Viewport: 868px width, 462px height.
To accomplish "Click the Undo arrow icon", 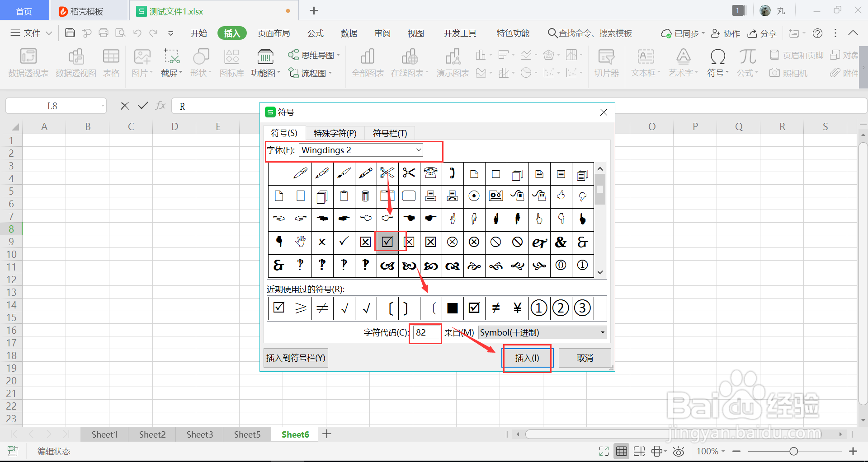I will tap(137, 33).
